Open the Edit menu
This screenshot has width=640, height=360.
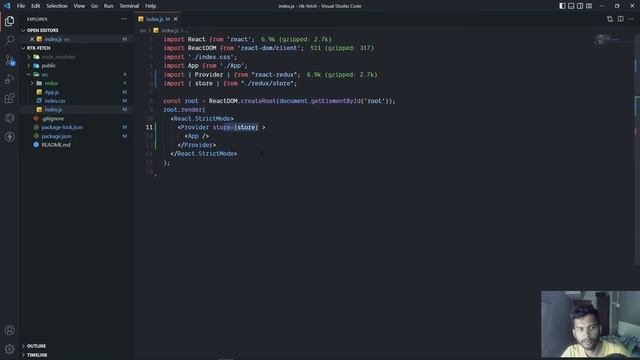click(36, 6)
